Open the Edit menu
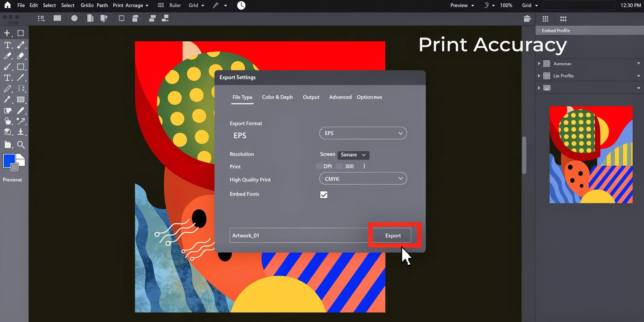644x322 pixels. pos(33,5)
